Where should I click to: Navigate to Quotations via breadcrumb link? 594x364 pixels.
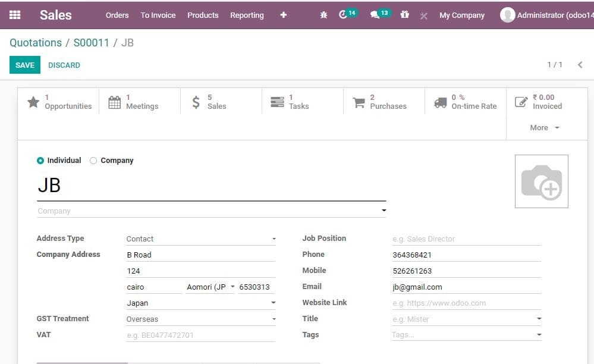point(35,42)
